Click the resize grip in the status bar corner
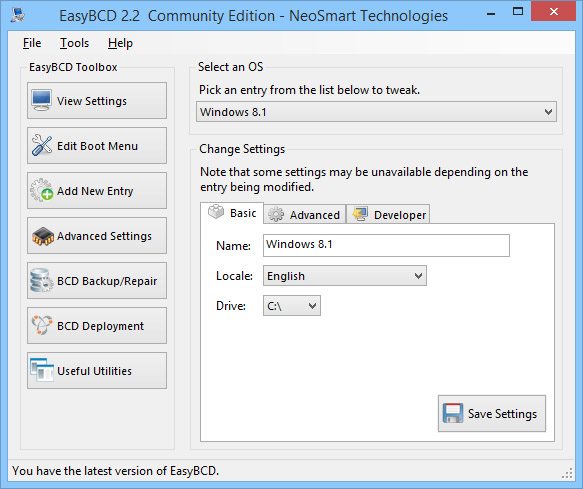This screenshot has width=583, height=489. point(567,473)
